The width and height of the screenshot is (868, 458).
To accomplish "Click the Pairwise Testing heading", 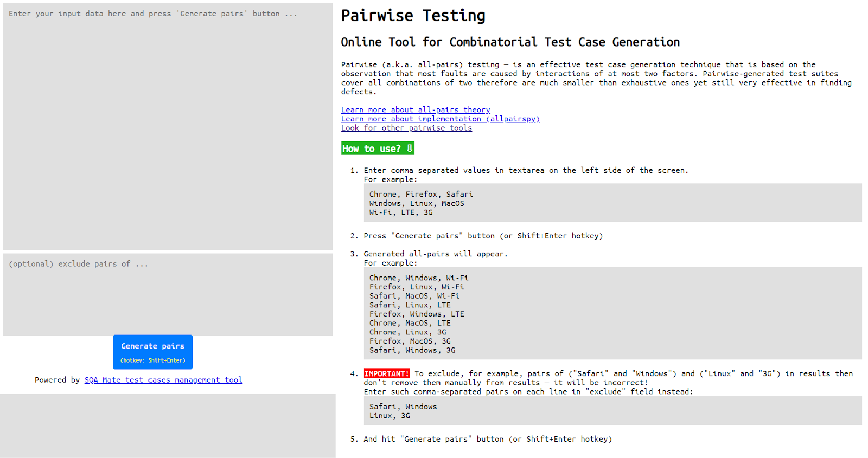I will [413, 16].
